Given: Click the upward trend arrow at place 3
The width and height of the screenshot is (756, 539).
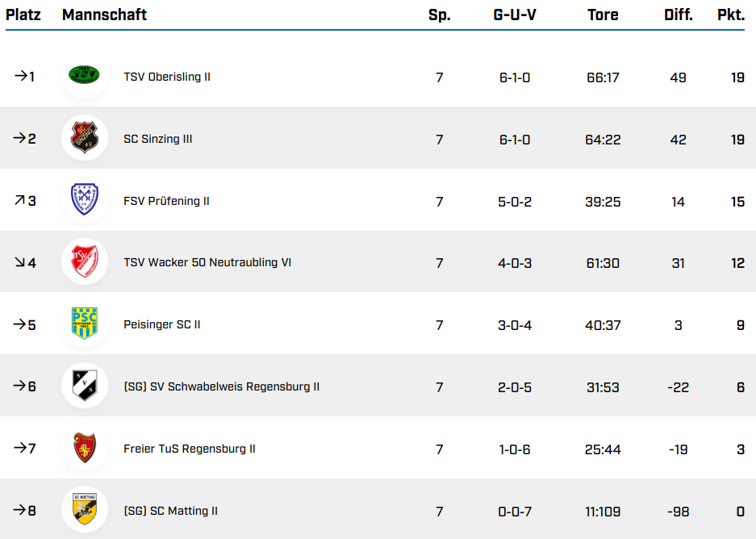Looking at the screenshot, I should pos(19,200).
